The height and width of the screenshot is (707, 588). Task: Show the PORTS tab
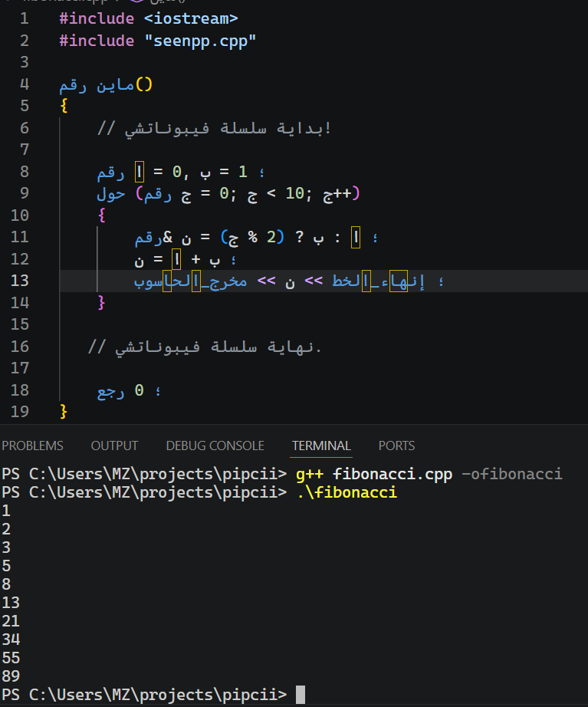[x=396, y=446]
